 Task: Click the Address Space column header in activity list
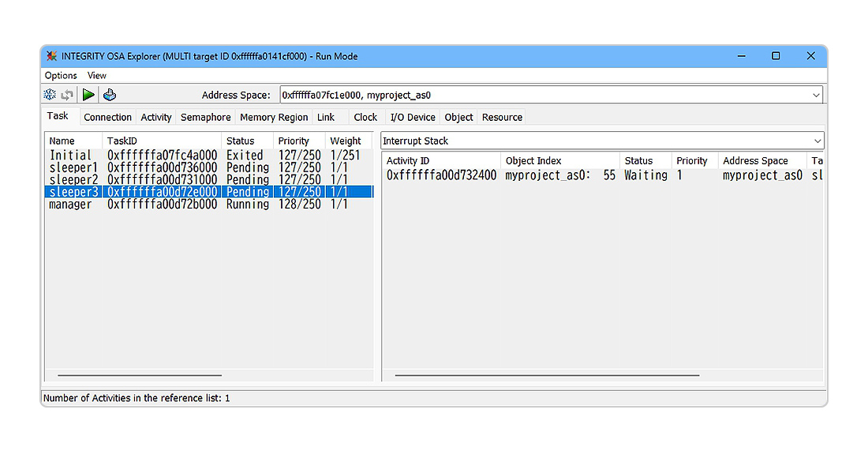762,160
